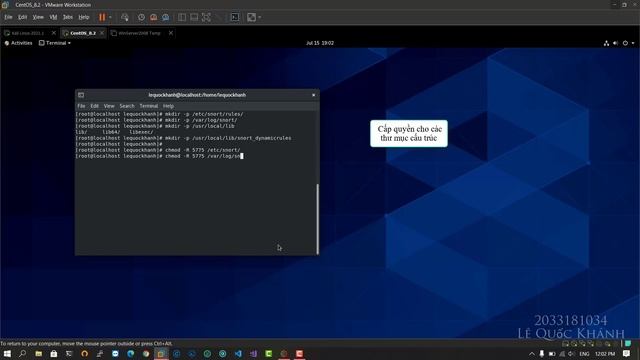Click the terminal vertical scrollbar
640x360 pixels.
point(318,219)
